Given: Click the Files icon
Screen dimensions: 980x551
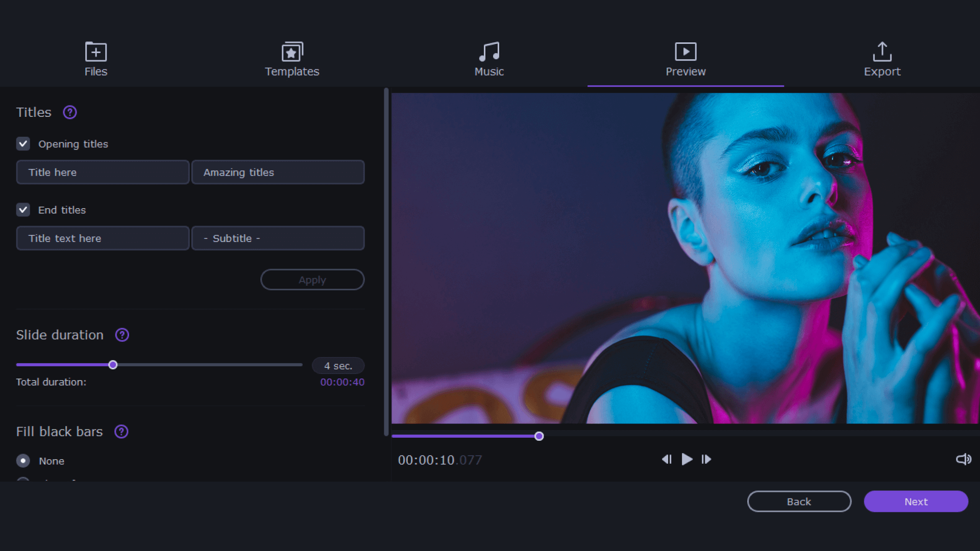Looking at the screenshot, I should [x=95, y=52].
